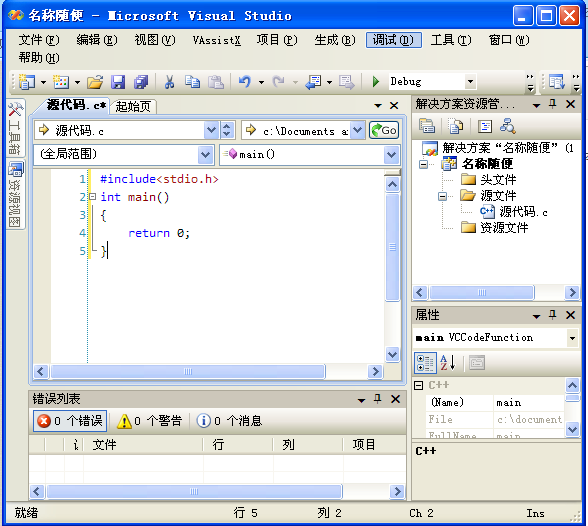Toggle the 0 errors filter button
This screenshot has width=588, height=526.
pyautogui.click(x=70, y=421)
